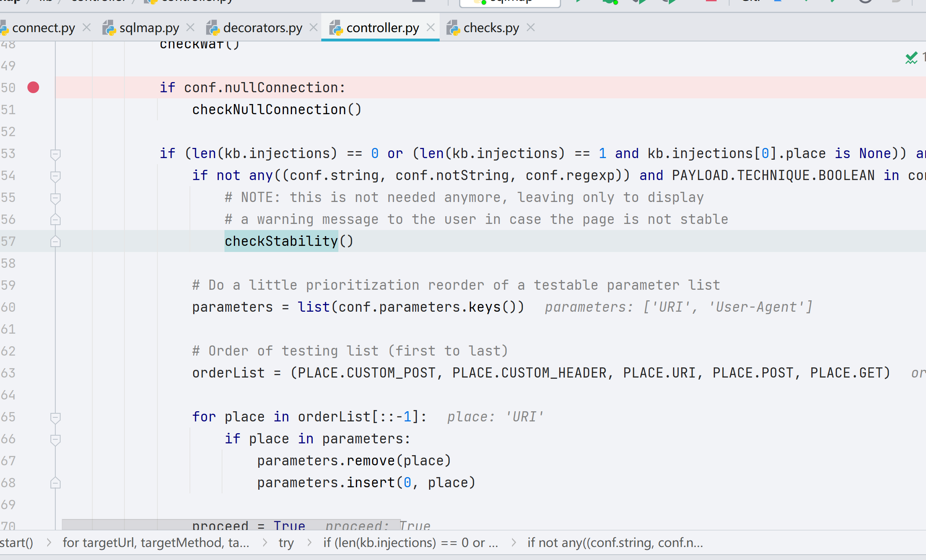Click the inline hint "place: 'URI'"

tap(495, 417)
